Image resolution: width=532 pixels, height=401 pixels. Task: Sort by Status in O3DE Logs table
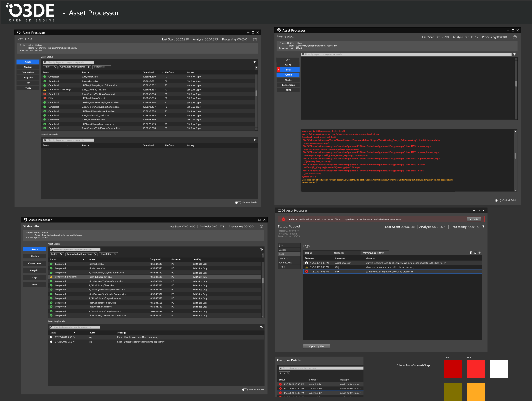[309, 258]
